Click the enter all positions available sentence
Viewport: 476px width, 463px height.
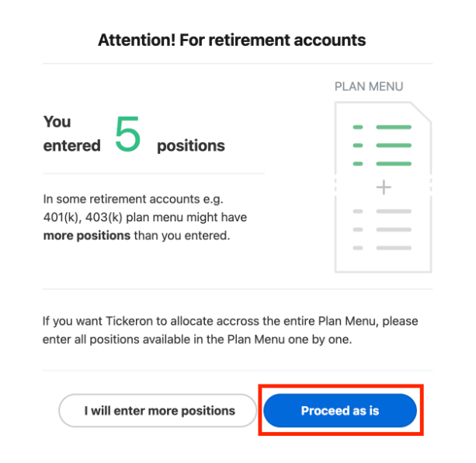click(197, 339)
